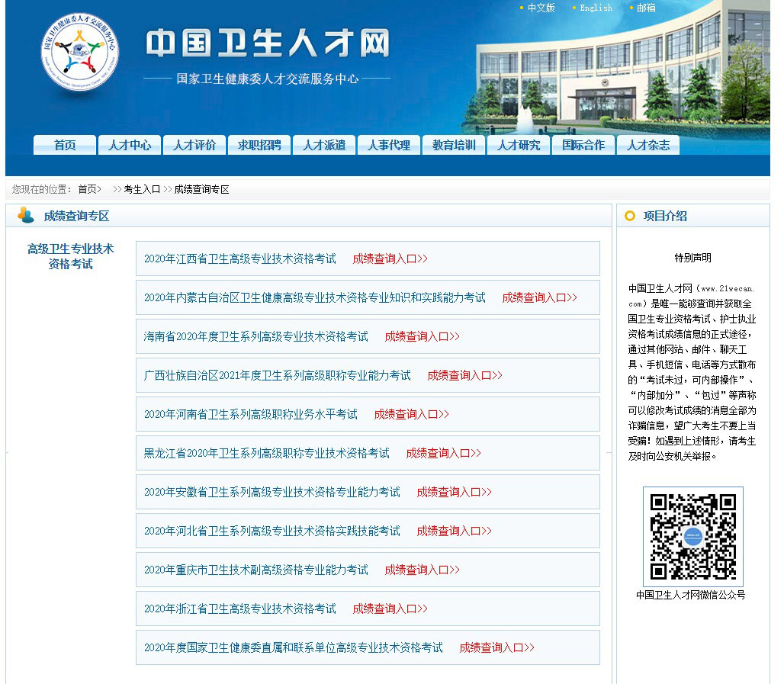This screenshot has width=784, height=684.
Task: Switch to the 人才研究 navigation tab
Action: coord(519,145)
